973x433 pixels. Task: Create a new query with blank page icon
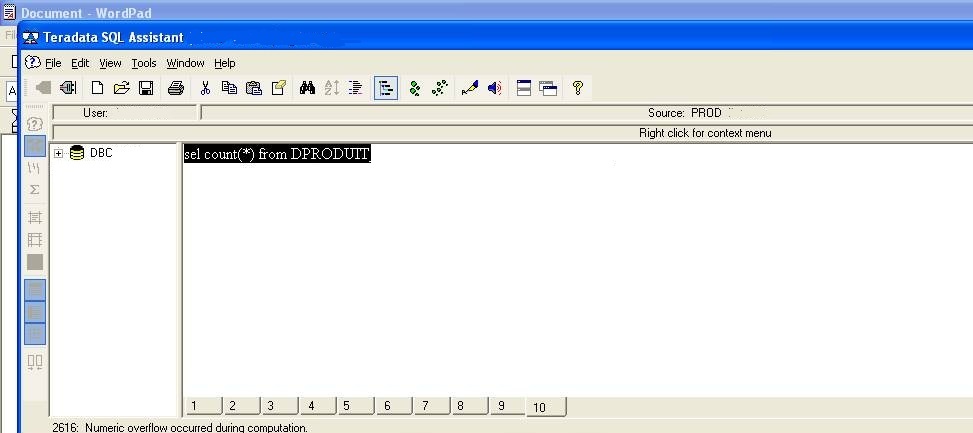point(97,88)
